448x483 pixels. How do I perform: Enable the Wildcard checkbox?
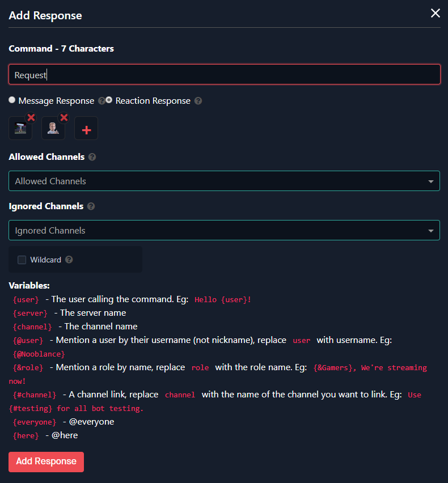tap(22, 260)
